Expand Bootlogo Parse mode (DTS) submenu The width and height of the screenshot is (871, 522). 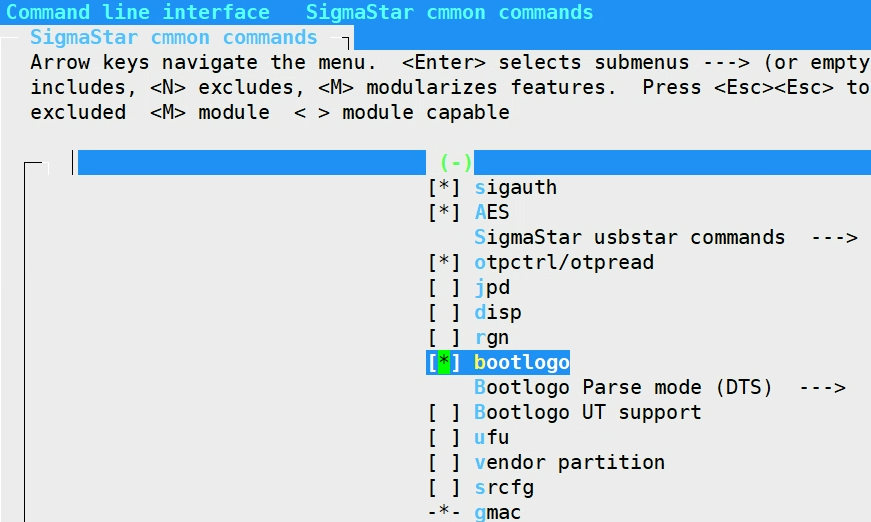[x=659, y=388]
